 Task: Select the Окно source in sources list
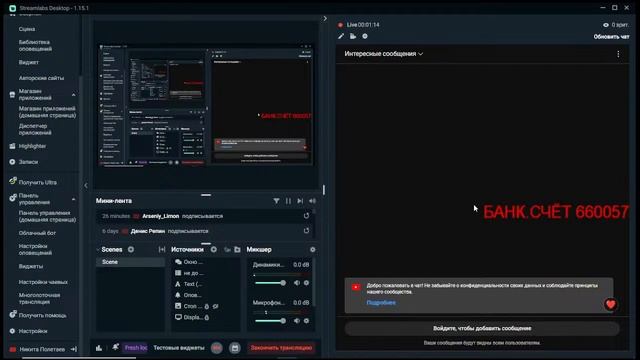[x=206, y=262]
